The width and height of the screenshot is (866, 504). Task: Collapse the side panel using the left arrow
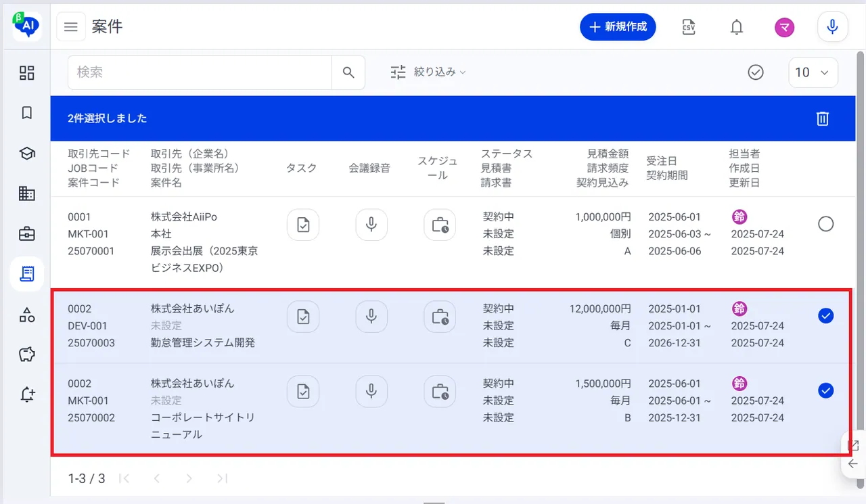pyautogui.click(x=853, y=464)
